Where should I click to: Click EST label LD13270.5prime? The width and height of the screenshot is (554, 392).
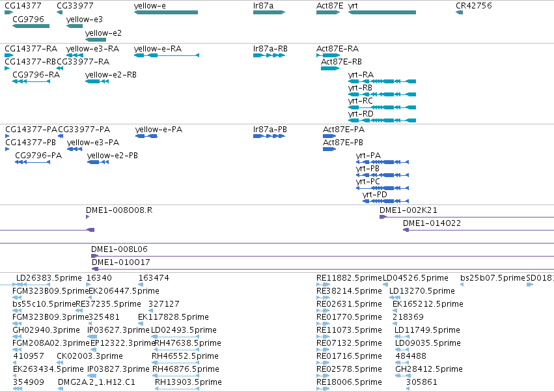click(x=422, y=291)
